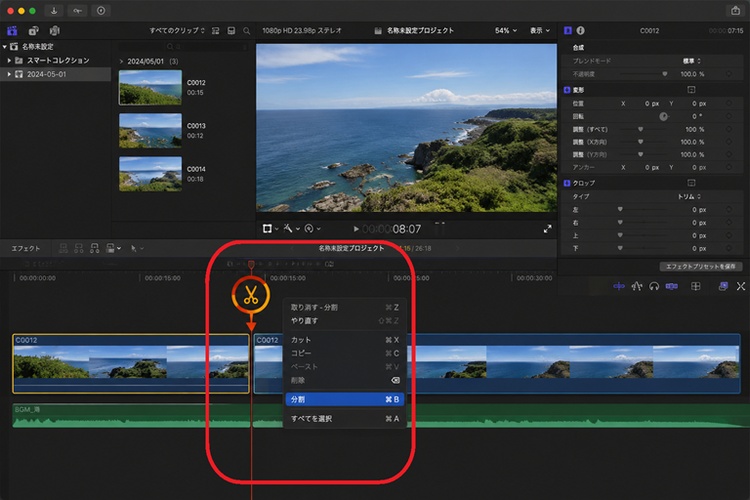
Task: Open the keyword editor key icon
Action: tap(77, 11)
